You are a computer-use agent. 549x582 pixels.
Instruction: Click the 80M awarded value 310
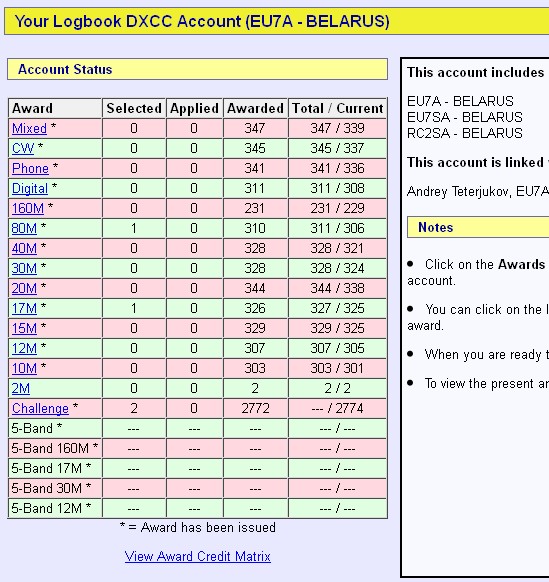[x=255, y=228]
